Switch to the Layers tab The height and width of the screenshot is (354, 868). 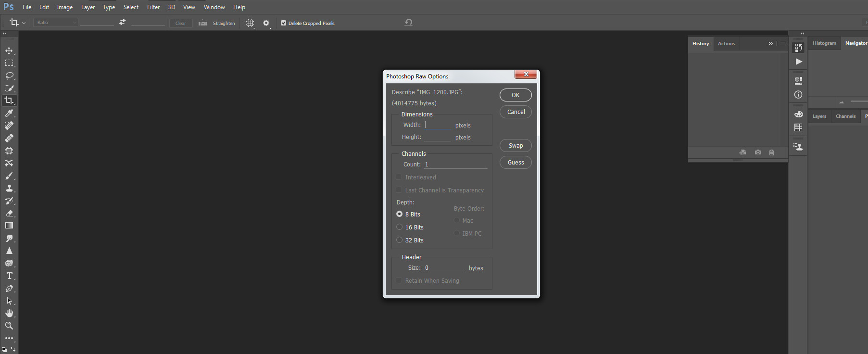819,116
